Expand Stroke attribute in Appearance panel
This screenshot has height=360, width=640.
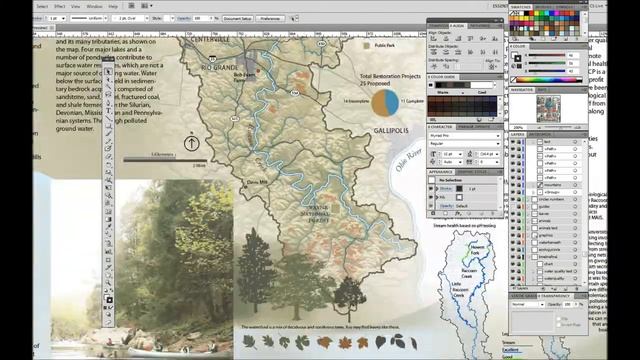[x=436, y=189]
